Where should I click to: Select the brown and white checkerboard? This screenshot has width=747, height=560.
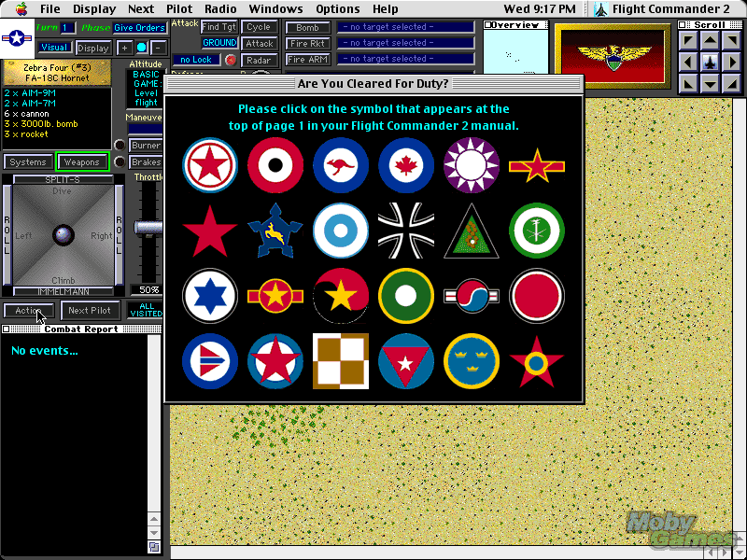341,361
